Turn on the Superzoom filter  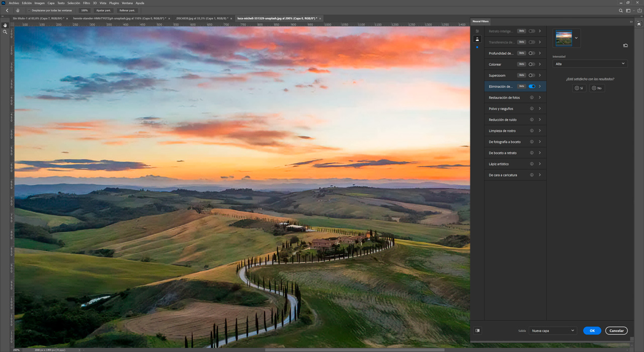point(532,75)
